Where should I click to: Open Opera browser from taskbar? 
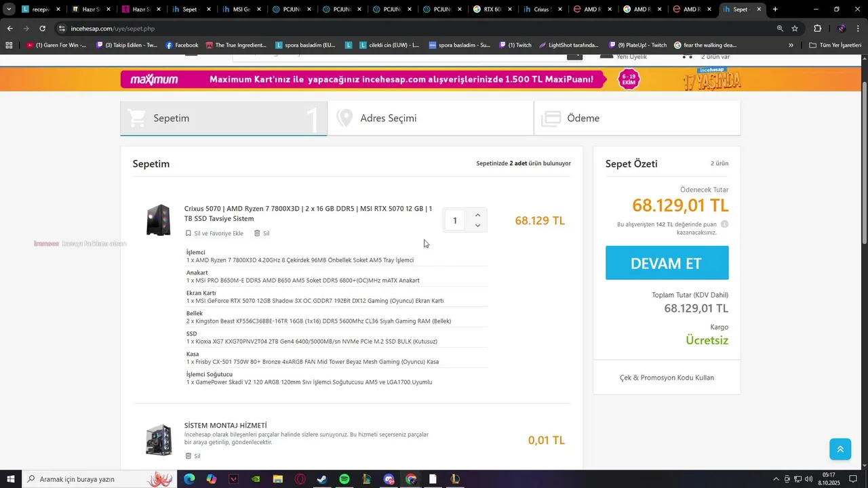300,479
